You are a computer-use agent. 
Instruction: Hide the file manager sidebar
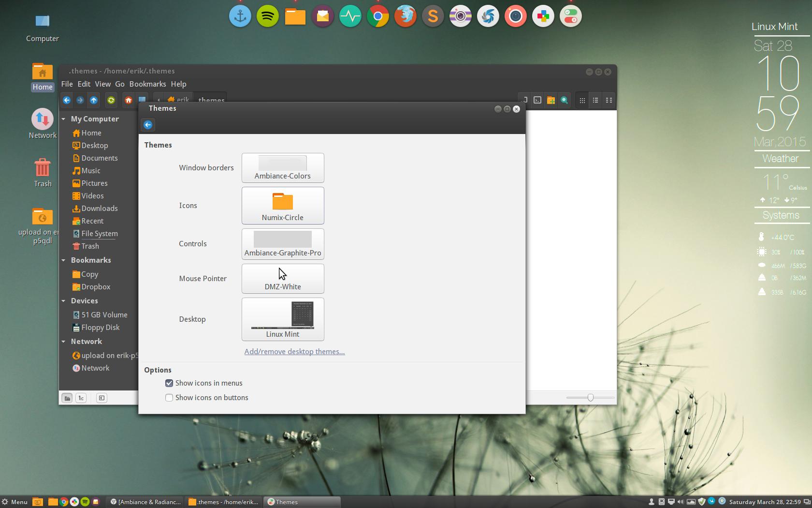coord(101,398)
